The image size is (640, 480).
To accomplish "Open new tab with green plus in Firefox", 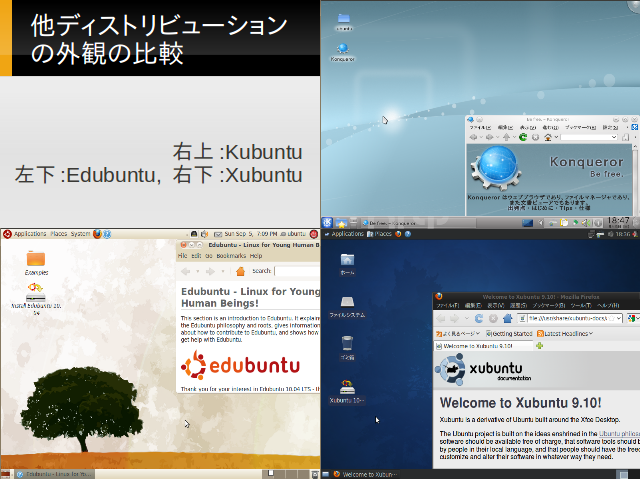I will coord(540,346).
